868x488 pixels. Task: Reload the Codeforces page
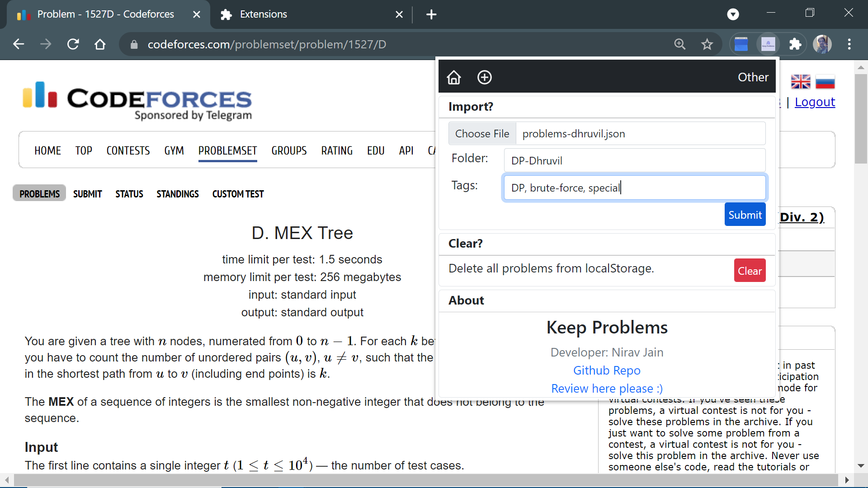click(x=73, y=44)
